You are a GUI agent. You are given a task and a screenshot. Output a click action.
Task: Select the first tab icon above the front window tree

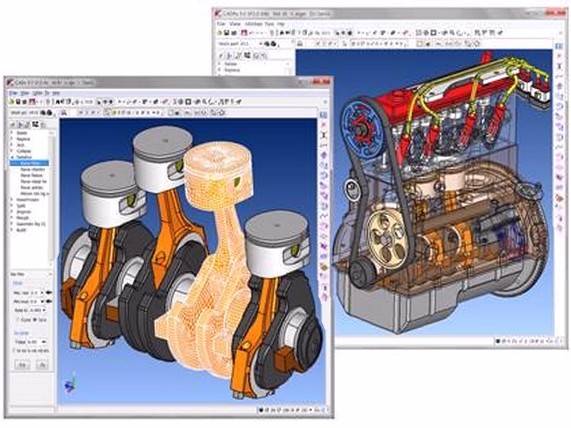(x=12, y=125)
